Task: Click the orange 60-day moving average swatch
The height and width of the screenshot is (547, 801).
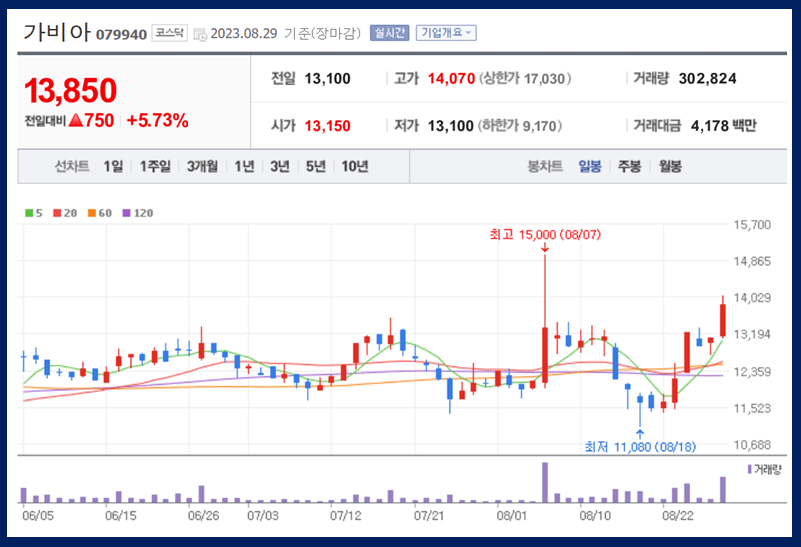Action: 92,213
